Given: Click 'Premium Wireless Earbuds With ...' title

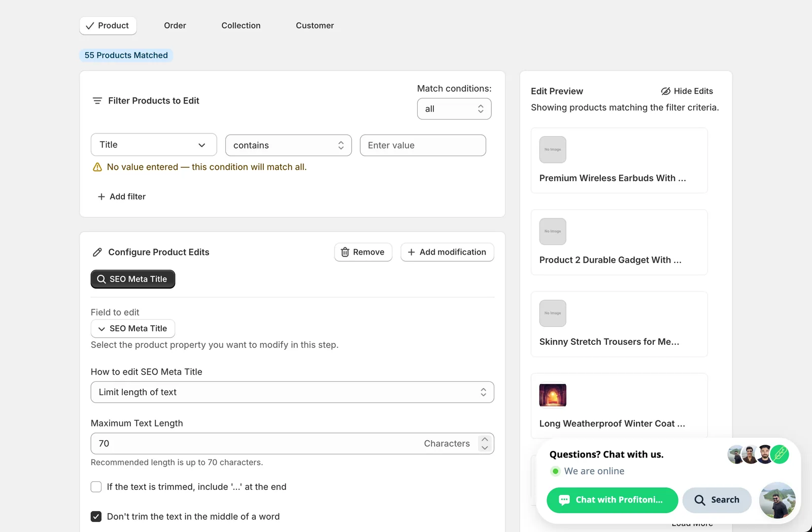Looking at the screenshot, I should coord(613,178).
